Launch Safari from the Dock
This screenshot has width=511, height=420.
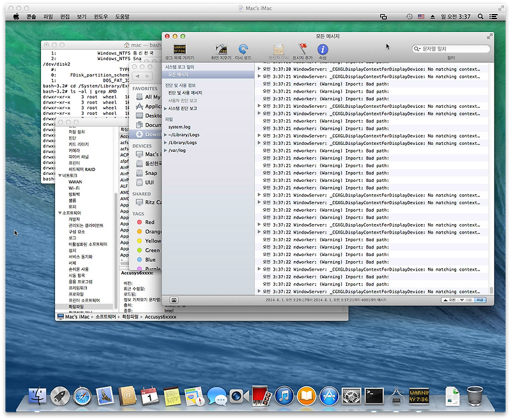coord(82,396)
